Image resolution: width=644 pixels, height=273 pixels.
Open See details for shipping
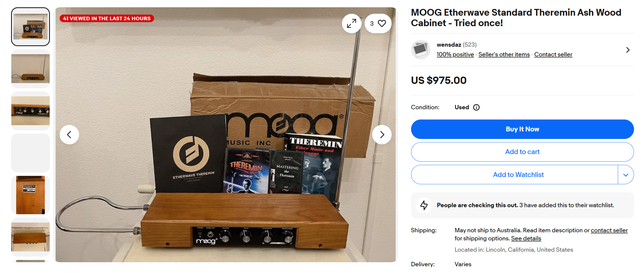[x=526, y=238]
